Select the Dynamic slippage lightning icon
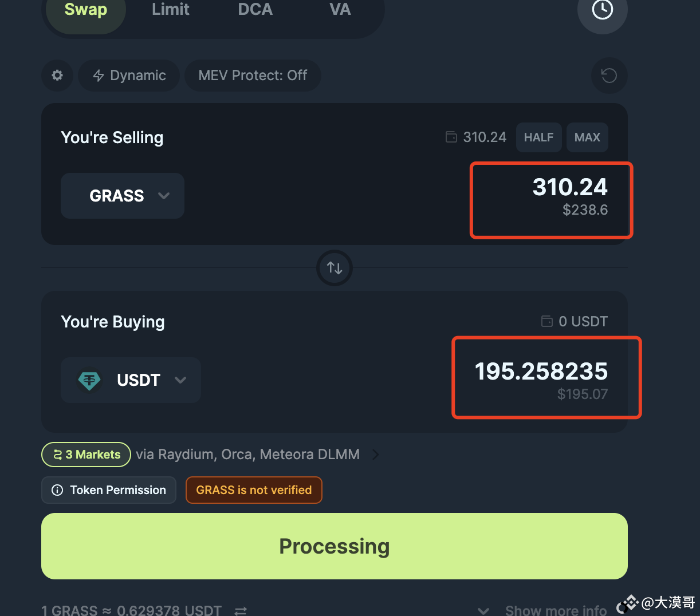Viewport: 700px width, 616px height. tap(99, 75)
